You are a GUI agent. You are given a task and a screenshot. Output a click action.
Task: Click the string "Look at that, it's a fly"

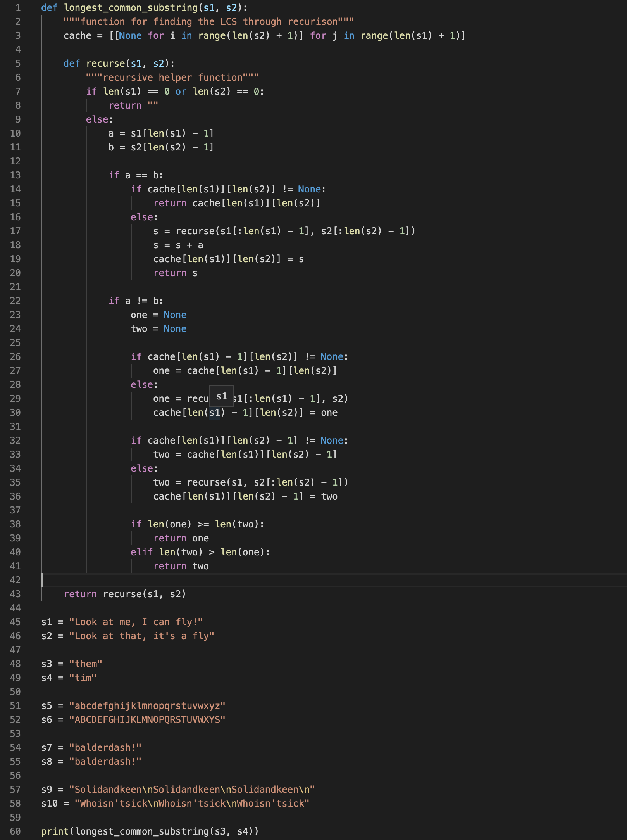[x=141, y=636]
